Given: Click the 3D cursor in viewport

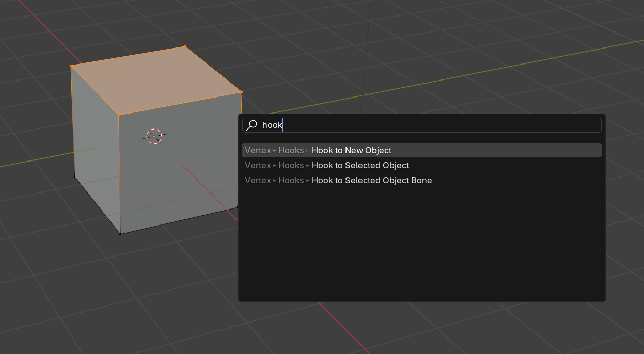Looking at the screenshot, I should point(154,136).
